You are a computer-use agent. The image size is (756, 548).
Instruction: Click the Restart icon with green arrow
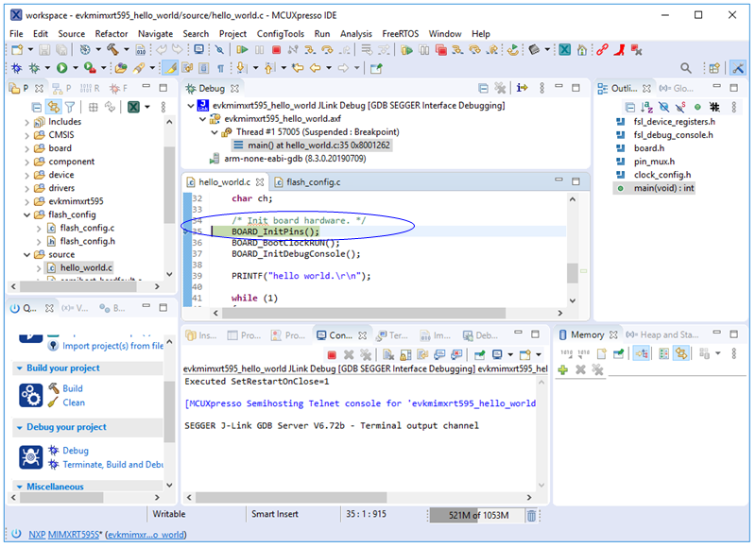(513, 50)
